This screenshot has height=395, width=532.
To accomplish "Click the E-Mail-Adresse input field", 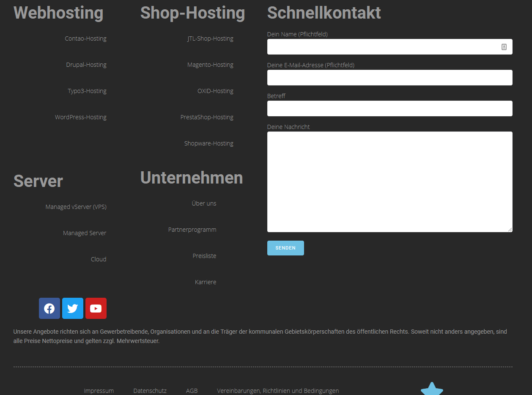I will click(x=389, y=78).
